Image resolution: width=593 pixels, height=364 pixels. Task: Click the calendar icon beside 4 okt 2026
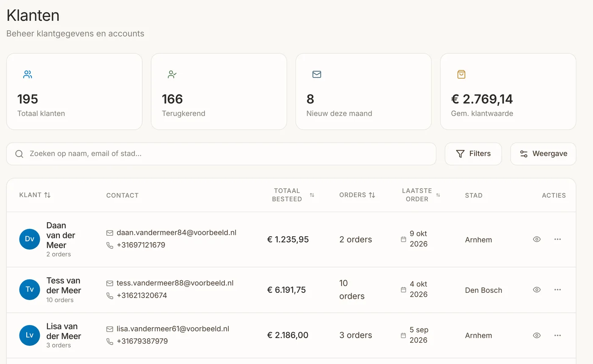(x=403, y=290)
